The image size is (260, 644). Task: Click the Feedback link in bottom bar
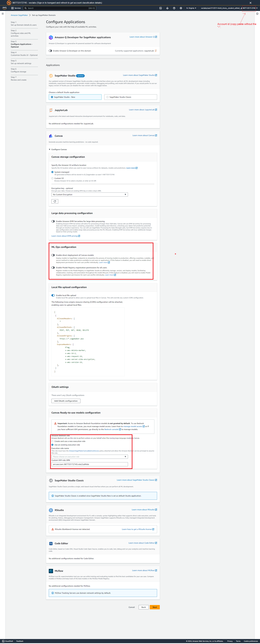coord(20,641)
